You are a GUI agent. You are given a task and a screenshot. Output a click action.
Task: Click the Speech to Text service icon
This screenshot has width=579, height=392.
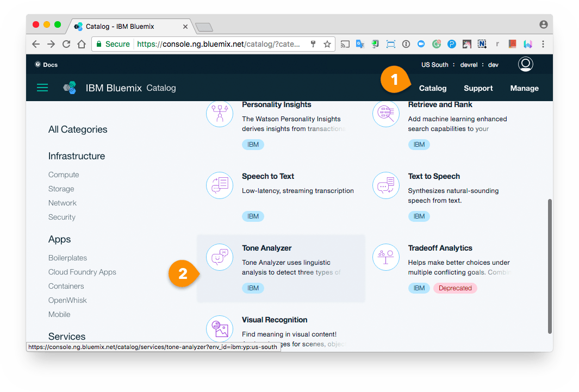coord(220,185)
